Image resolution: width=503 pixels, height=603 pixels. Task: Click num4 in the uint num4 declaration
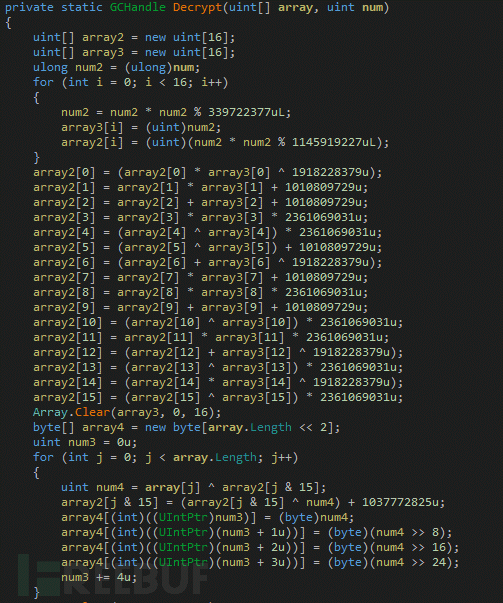[x=110, y=487]
